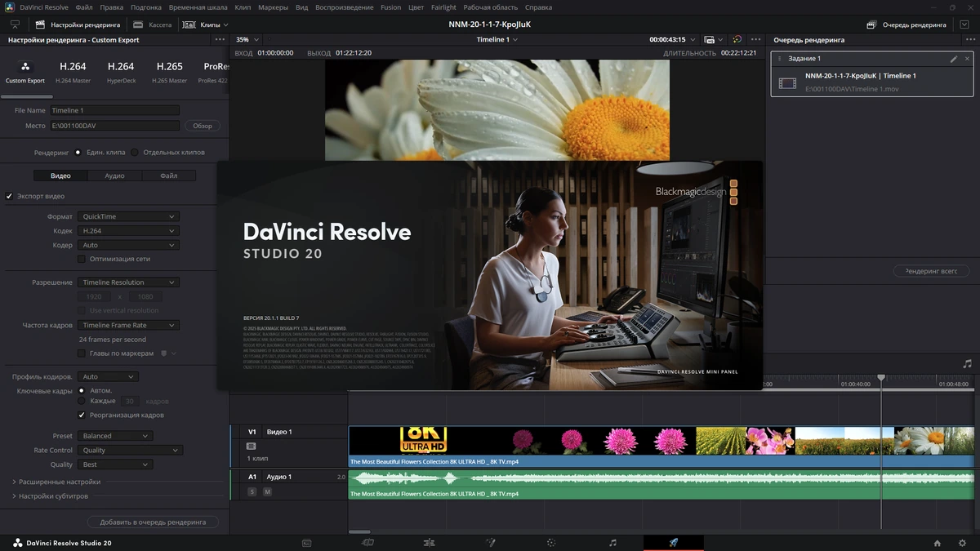The image size is (980, 551).
Task: Click the Видео 1 track clip-view icon
Action: pos(252,447)
